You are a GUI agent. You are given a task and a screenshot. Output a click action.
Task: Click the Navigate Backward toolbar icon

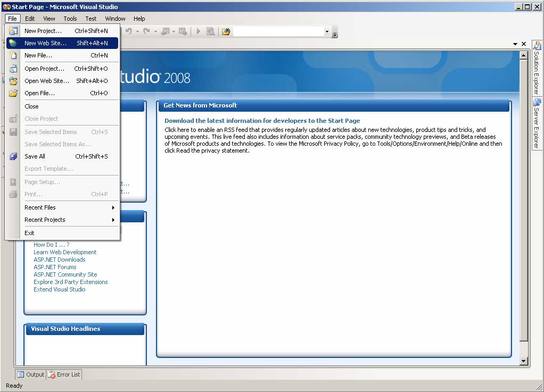click(x=165, y=31)
